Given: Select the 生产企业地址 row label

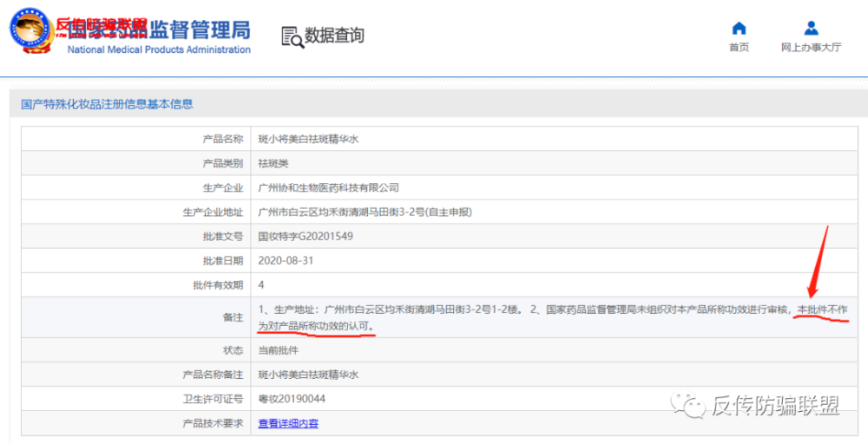Looking at the screenshot, I should (x=214, y=212).
